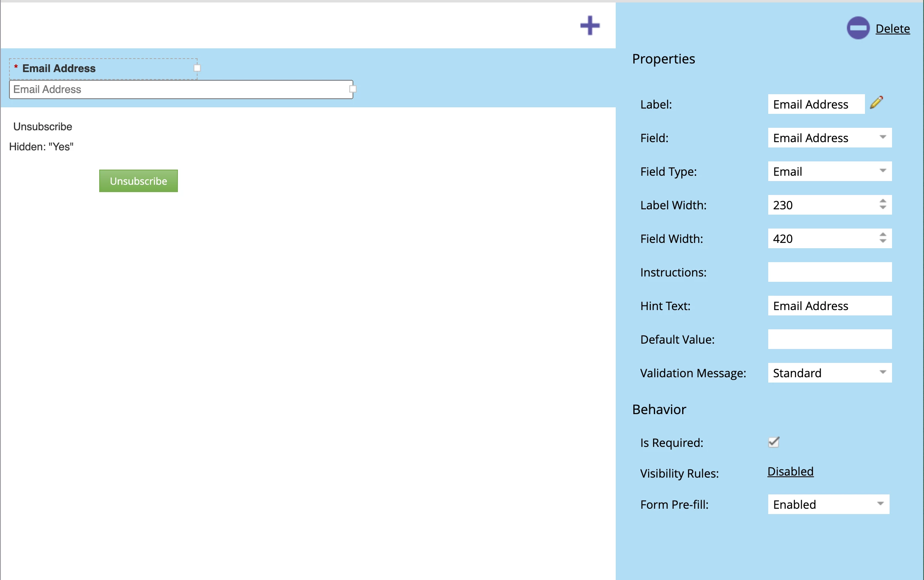Image resolution: width=924 pixels, height=580 pixels.
Task: Toggle the Is Required checkbox
Action: tap(774, 442)
